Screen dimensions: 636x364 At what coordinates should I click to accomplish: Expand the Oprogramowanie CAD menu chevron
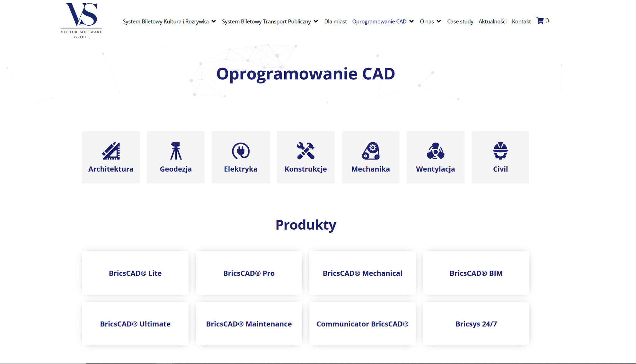coord(411,22)
